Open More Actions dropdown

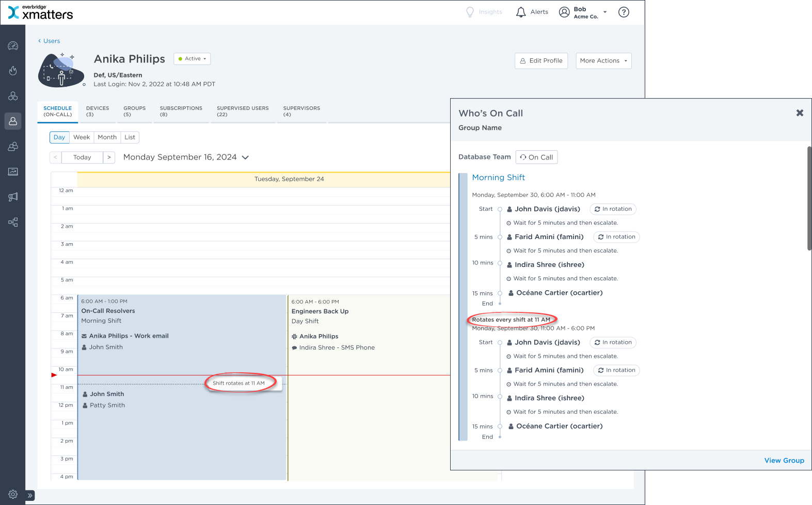tap(603, 61)
